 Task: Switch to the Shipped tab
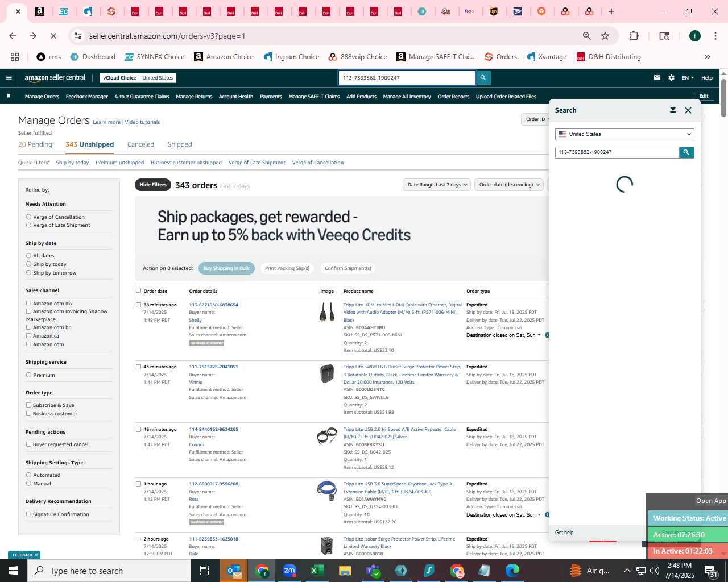180,144
